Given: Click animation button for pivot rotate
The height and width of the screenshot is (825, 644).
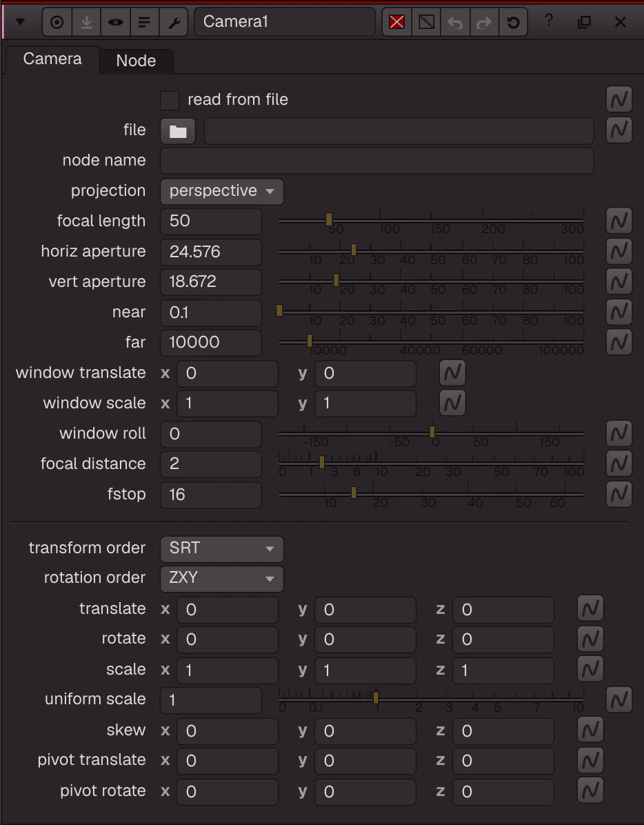Looking at the screenshot, I should 590,791.
